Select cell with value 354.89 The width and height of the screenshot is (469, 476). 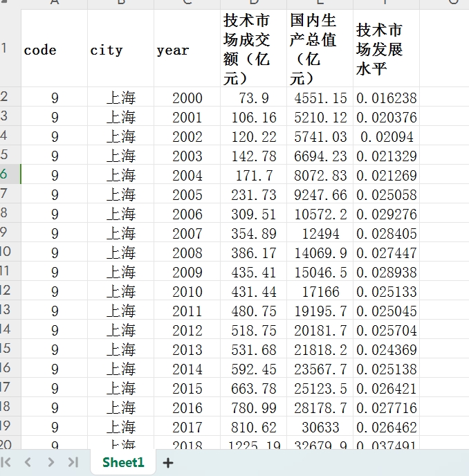[253, 233]
